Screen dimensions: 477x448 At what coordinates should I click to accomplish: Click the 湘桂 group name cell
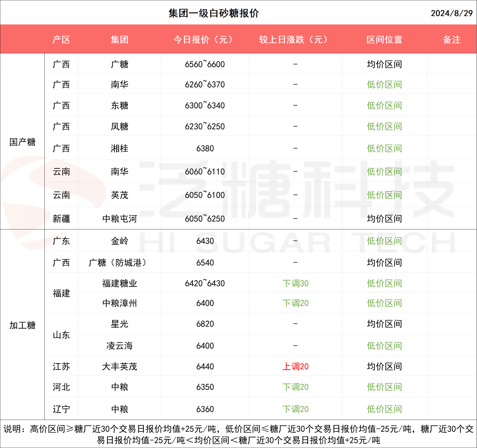[x=119, y=148]
